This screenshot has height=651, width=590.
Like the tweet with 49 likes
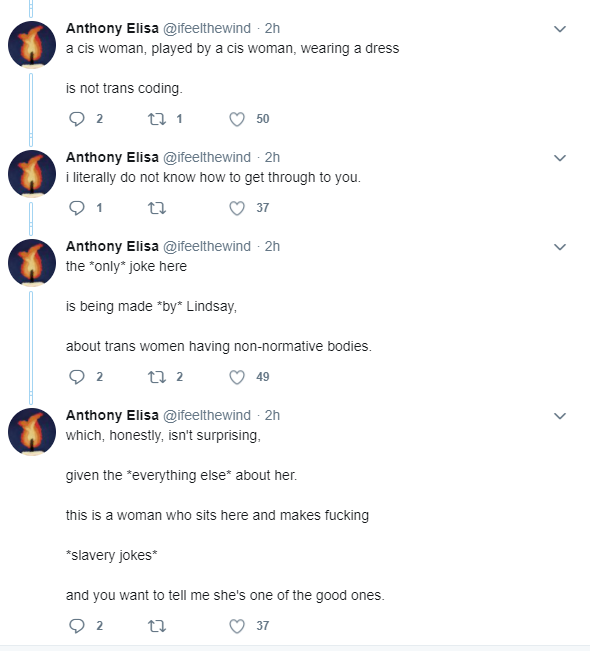237,377
